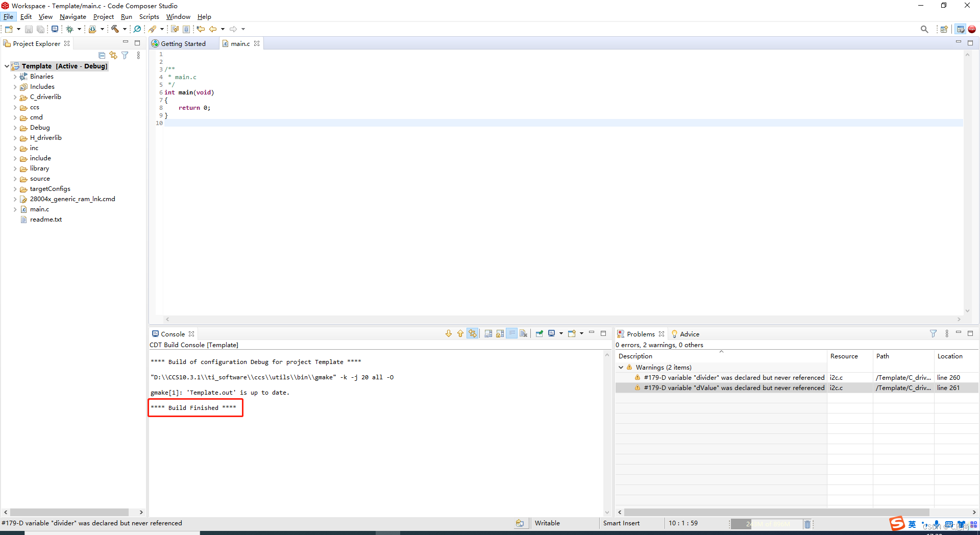Open the Display Selected Console dropdown arrow

click(x=561, y=333)
